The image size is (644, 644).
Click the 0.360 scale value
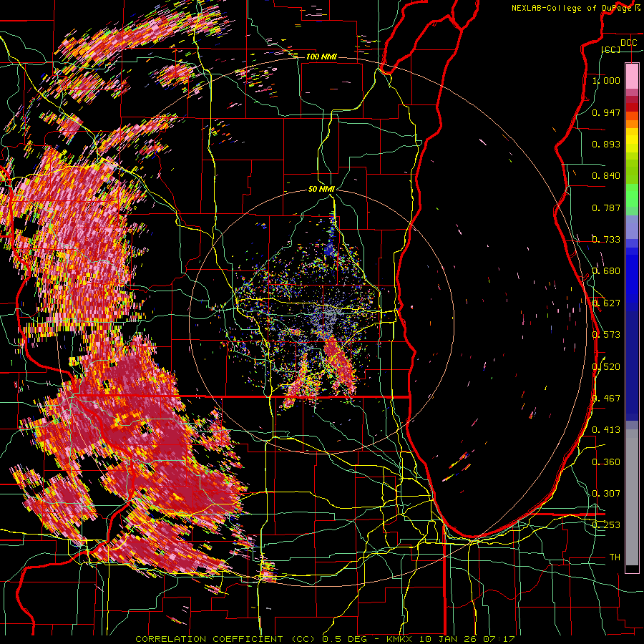[606, 462]
